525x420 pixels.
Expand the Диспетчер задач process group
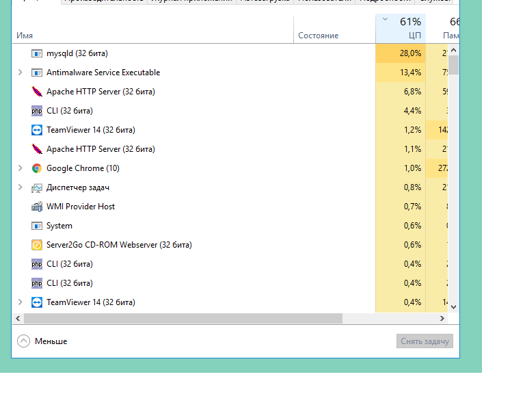tap(20, 187)
